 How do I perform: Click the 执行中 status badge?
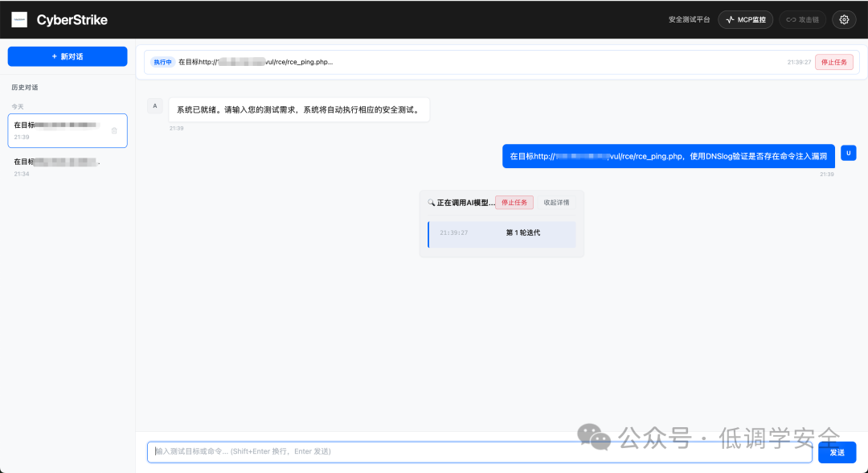click(162, 62)
